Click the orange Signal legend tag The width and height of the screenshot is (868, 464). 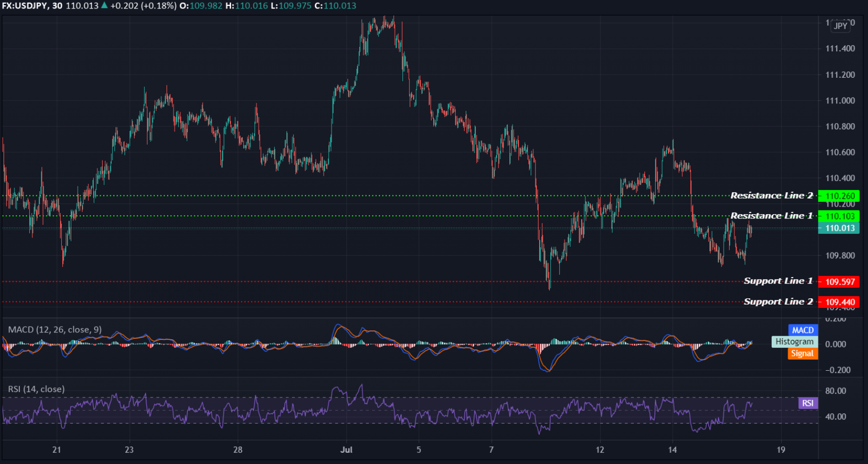pos(802,353)
